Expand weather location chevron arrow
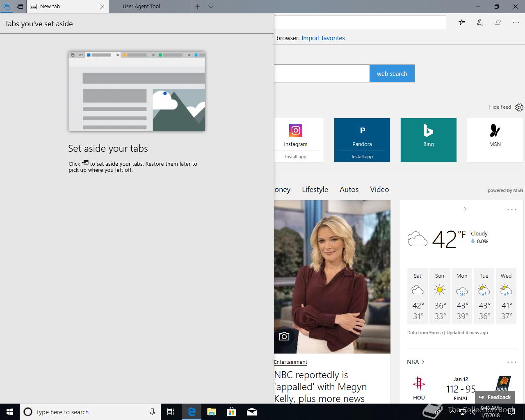 click(x=465, y=209)
